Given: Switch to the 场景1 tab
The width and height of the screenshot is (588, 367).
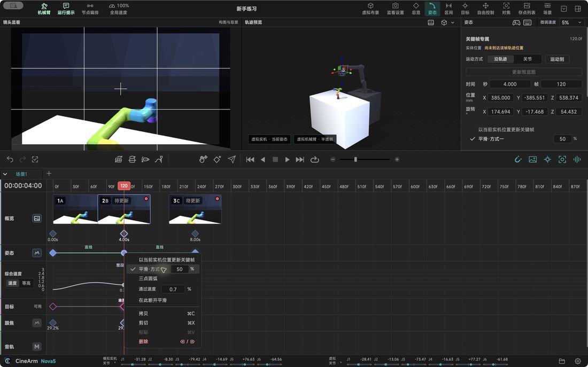Looking at the screenshot, I should point(21,174).
